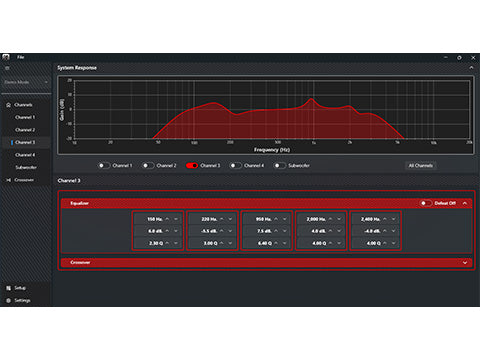This screenshot has height=360, width=480.
Task: Click the Channel 3 section heading
Action: tap(69, 181)
